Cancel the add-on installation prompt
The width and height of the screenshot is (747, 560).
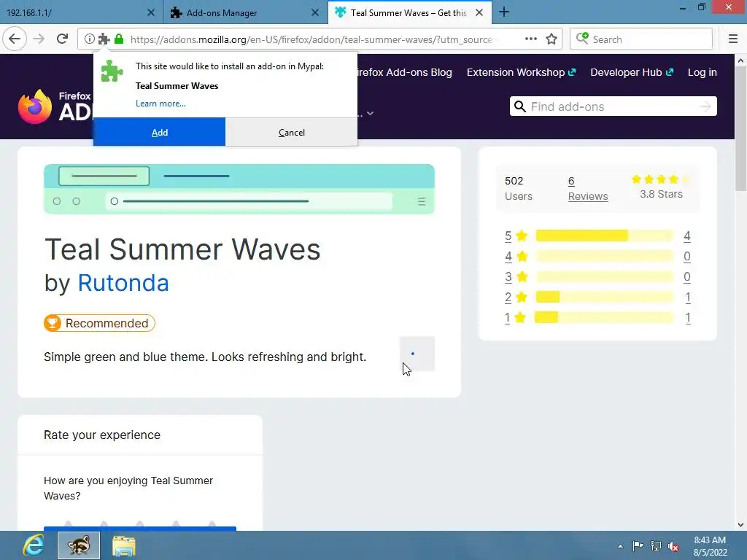tap(292, 133)
